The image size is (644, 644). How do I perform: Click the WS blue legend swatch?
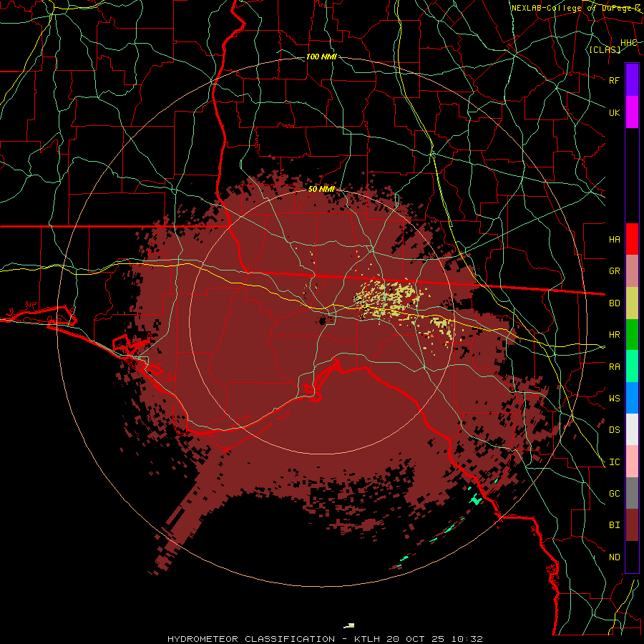(632, 398)
